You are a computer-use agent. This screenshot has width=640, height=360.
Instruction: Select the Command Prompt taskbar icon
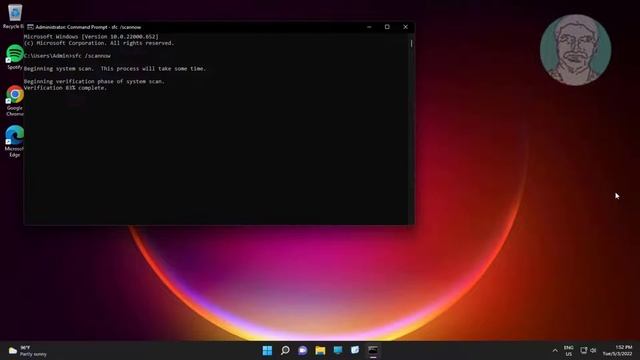373,350
